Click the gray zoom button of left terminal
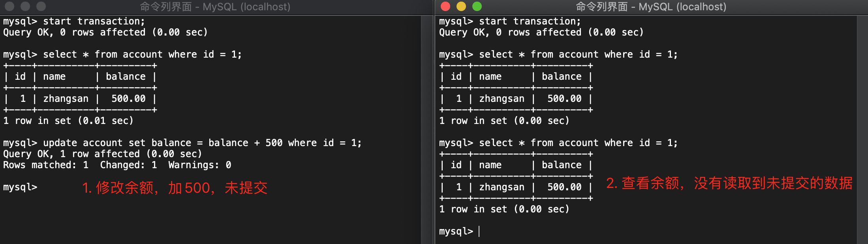Image resolution: width=868 pixels, height=244 pixels. (41, 6)
